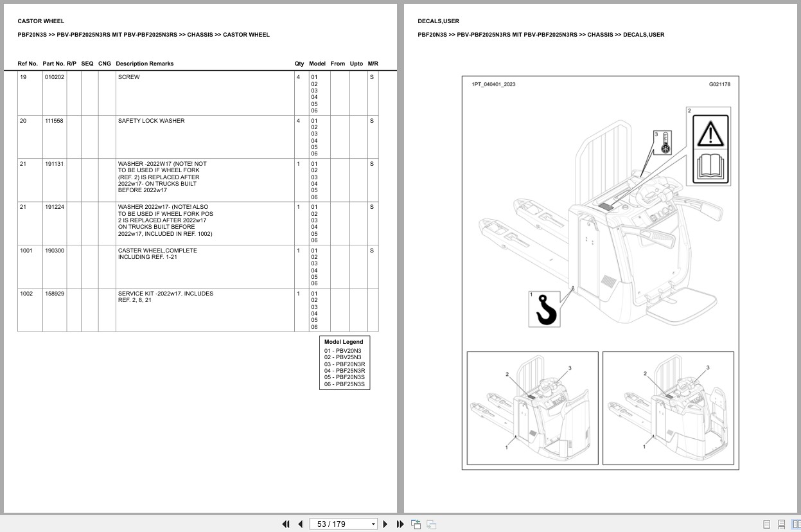Click the SERVICE KIT -2022w17 description

[x=165, y=297]
